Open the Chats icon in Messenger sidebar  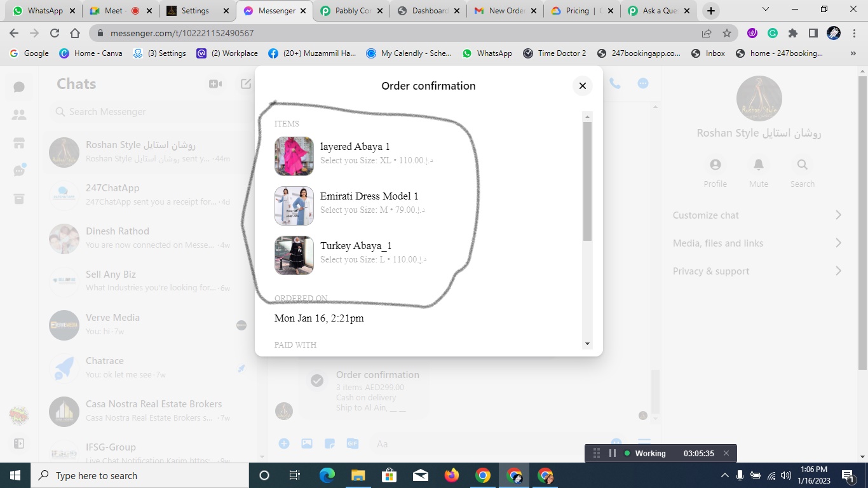(19, 87)
